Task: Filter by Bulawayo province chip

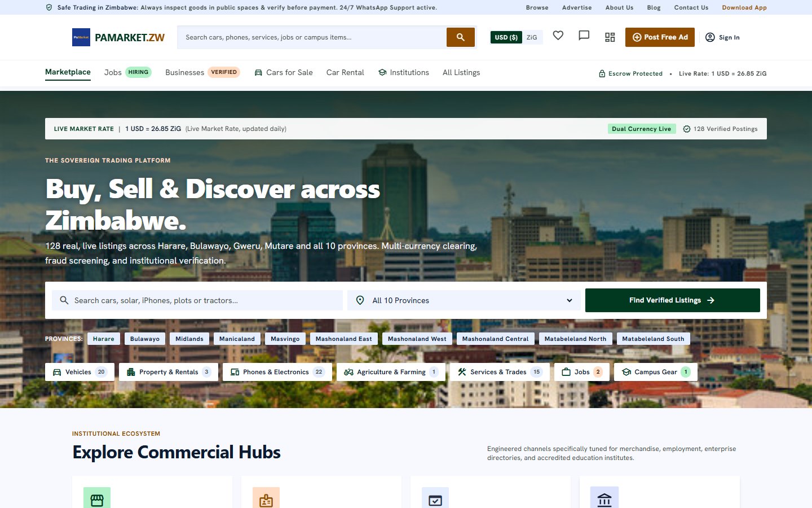Action: [145, 339]
